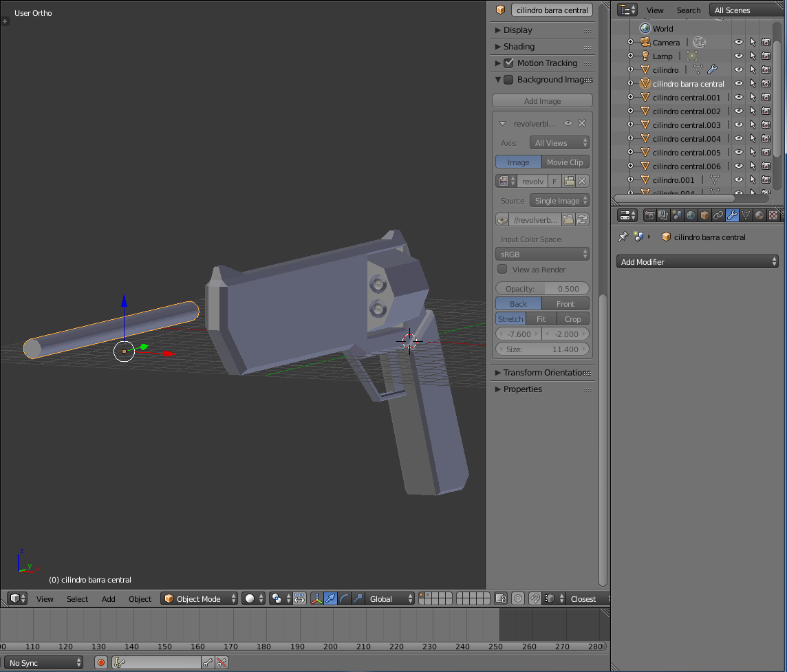Click the Opacity 0.500 slider
This screenshot has height=672, width=787.
pos(542,289)
